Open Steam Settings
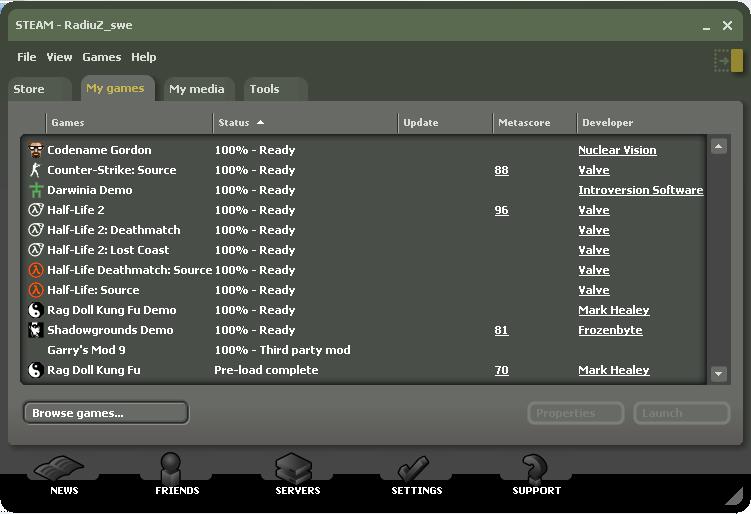Viewport: 751px width, 514px height. coord(416,475)
